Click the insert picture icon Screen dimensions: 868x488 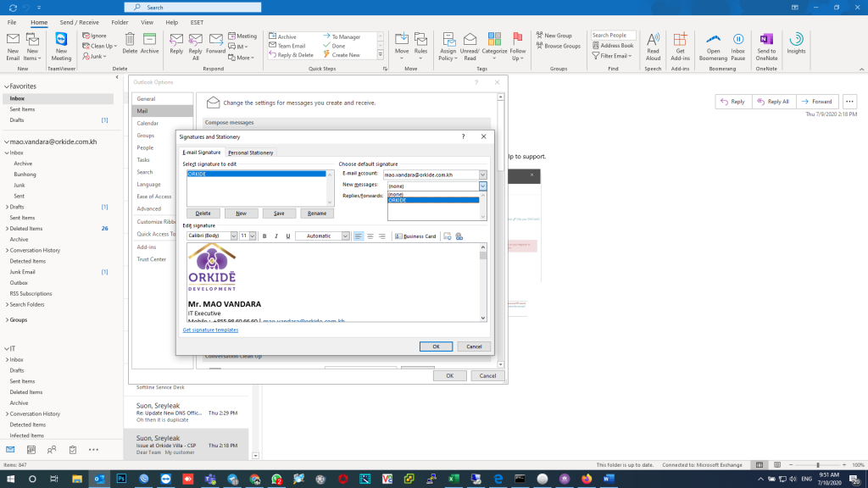tap(447, 236)
